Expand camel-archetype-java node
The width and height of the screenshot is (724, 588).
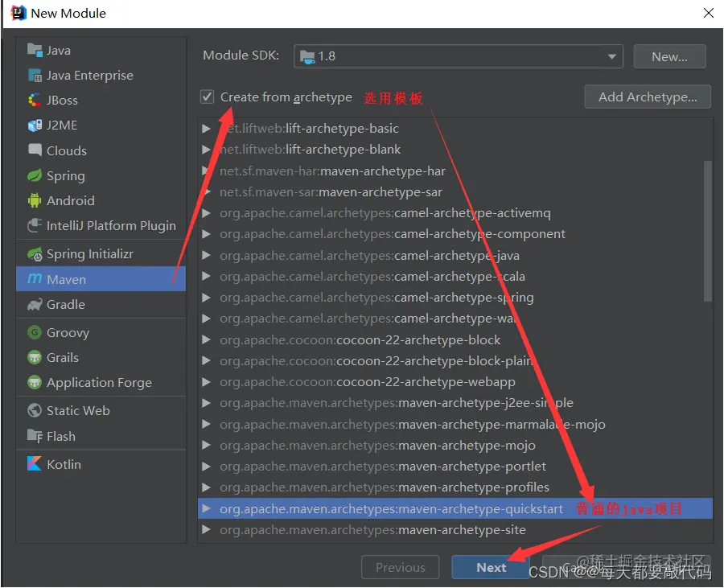207,255
